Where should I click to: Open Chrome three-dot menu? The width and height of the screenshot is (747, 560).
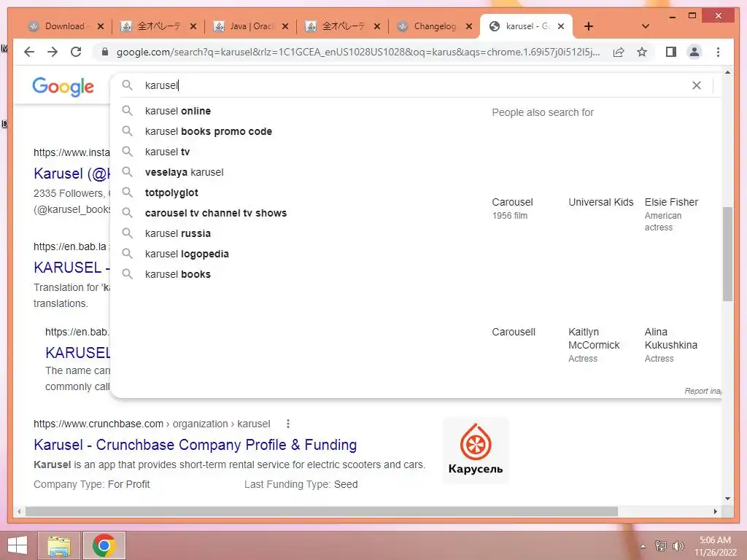pos(718,52)
